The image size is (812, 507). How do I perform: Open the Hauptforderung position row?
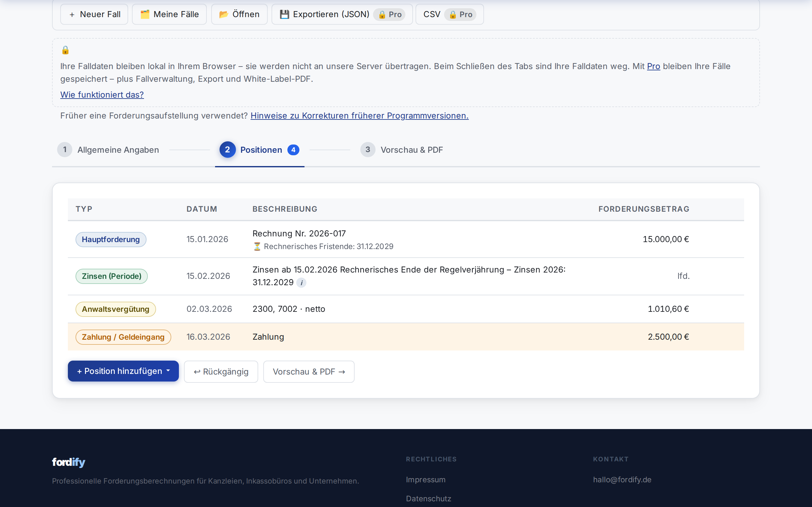tap(406, 239)
